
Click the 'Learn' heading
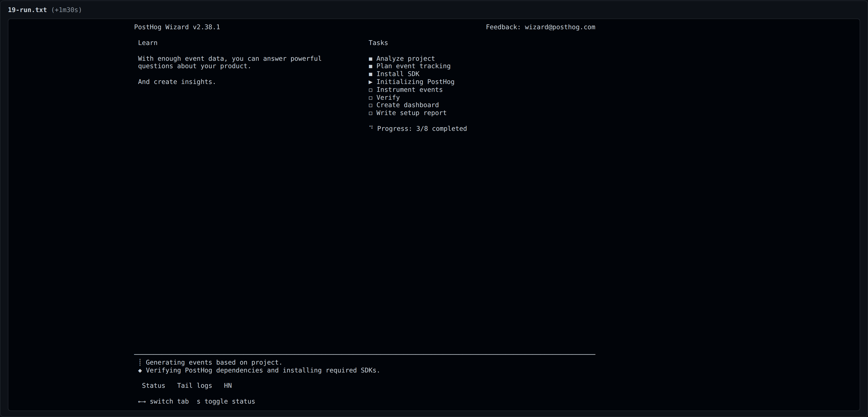pos(148,43)
